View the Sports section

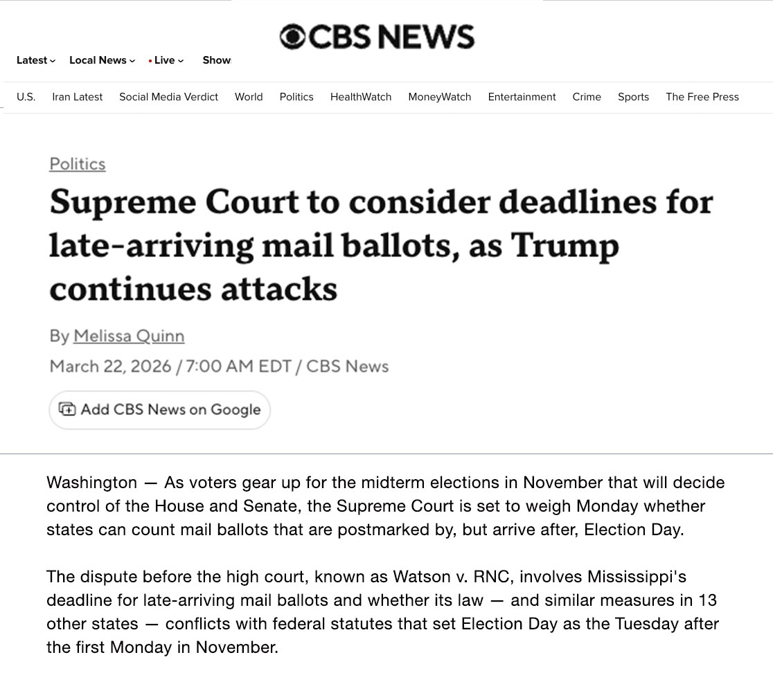tap(633, 97)
